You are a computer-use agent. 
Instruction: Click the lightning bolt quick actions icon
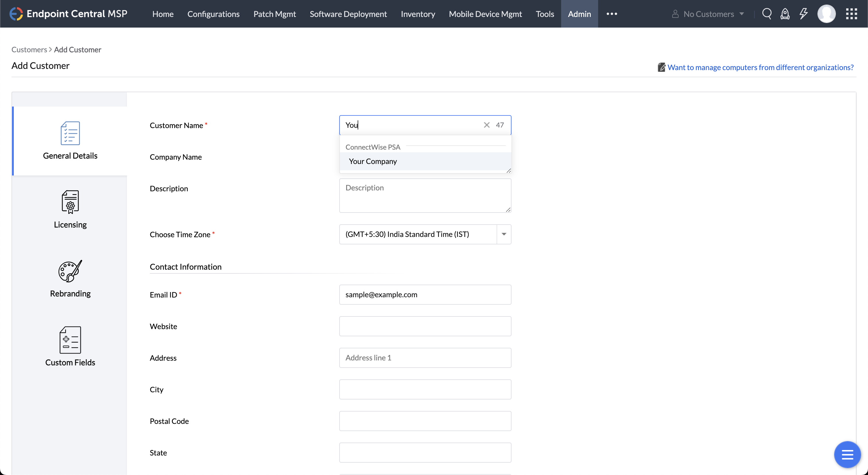pos(803,14)
